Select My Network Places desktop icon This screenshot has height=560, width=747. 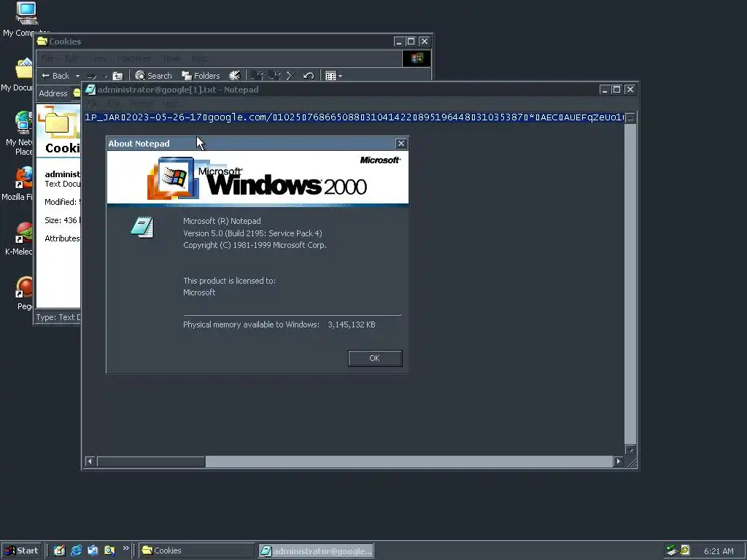pos(20,133)
